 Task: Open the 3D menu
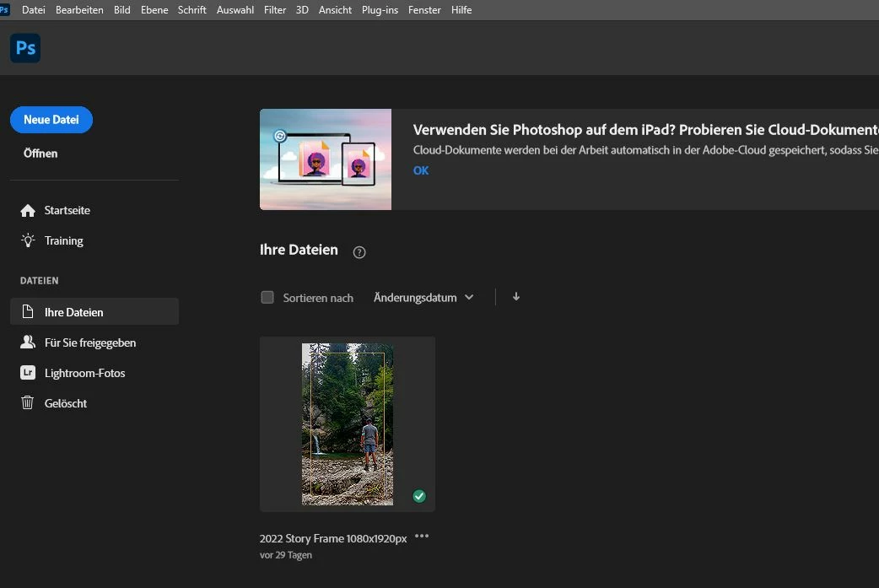click(302, 10)
